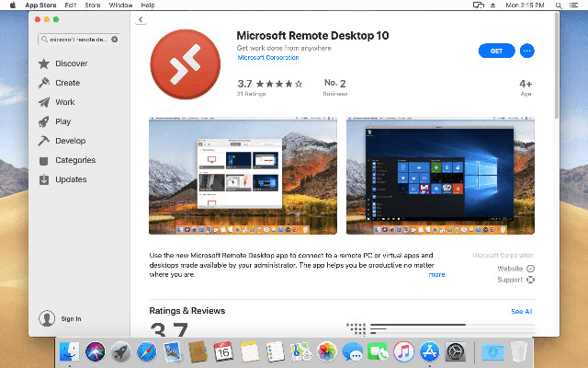Open the Categories icon in sidebar
This screenshot has height=368, width=588.
44,161
